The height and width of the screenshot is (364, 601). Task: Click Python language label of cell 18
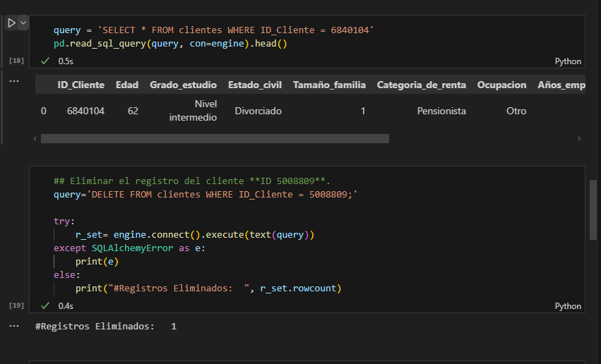click(x=568, y=61)
